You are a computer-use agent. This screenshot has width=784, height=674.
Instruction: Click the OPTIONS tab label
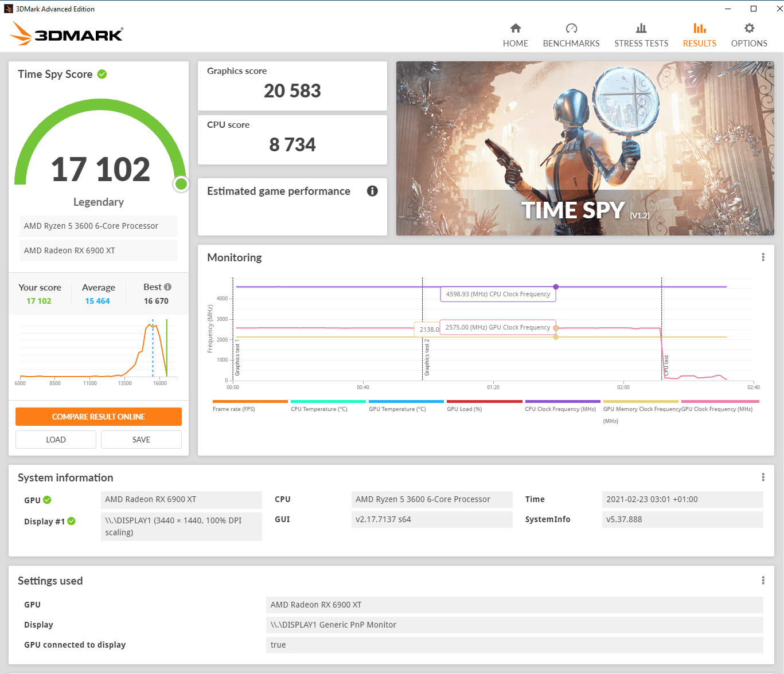pyautogui.click(x=749, y=44)
